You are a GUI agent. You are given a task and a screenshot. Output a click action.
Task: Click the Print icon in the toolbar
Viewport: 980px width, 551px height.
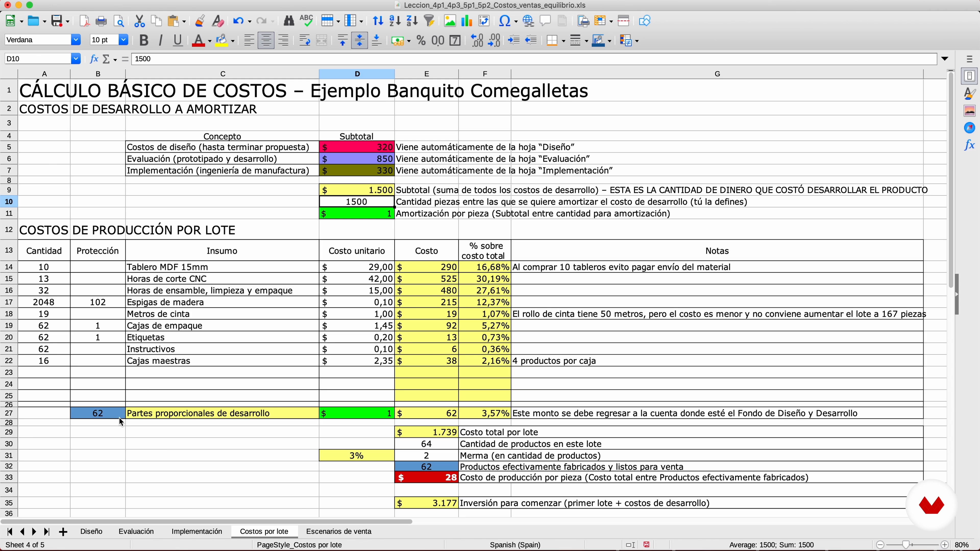click(x=101, y=21)
